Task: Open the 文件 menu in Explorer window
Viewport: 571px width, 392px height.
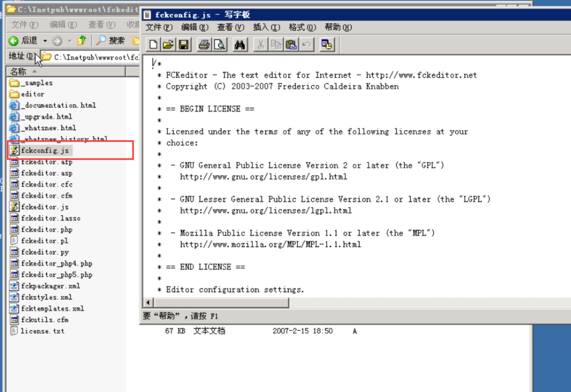Action: (x=25, y=25)
